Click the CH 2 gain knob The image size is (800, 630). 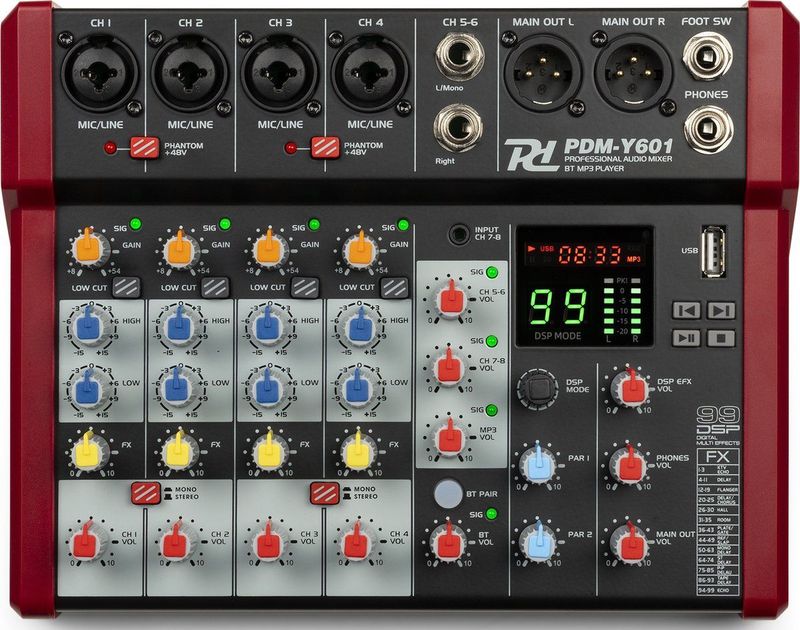(x=179, y=249)
